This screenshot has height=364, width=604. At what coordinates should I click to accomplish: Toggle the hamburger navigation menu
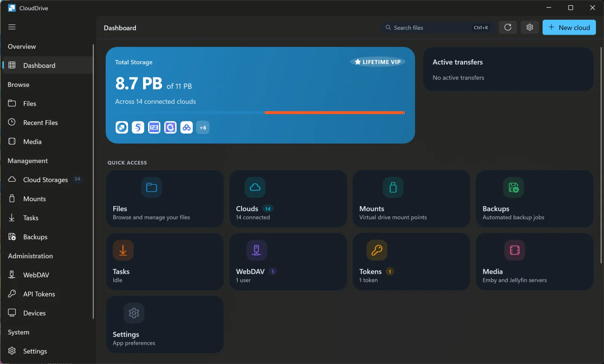point(12,27)
